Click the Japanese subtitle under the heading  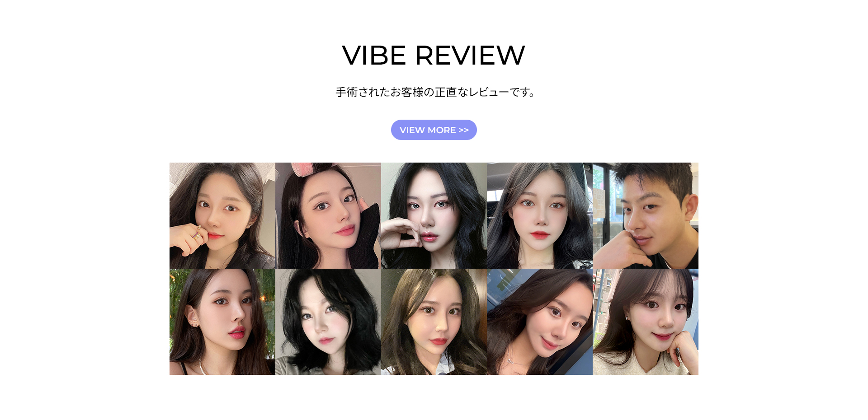point(436,92)
